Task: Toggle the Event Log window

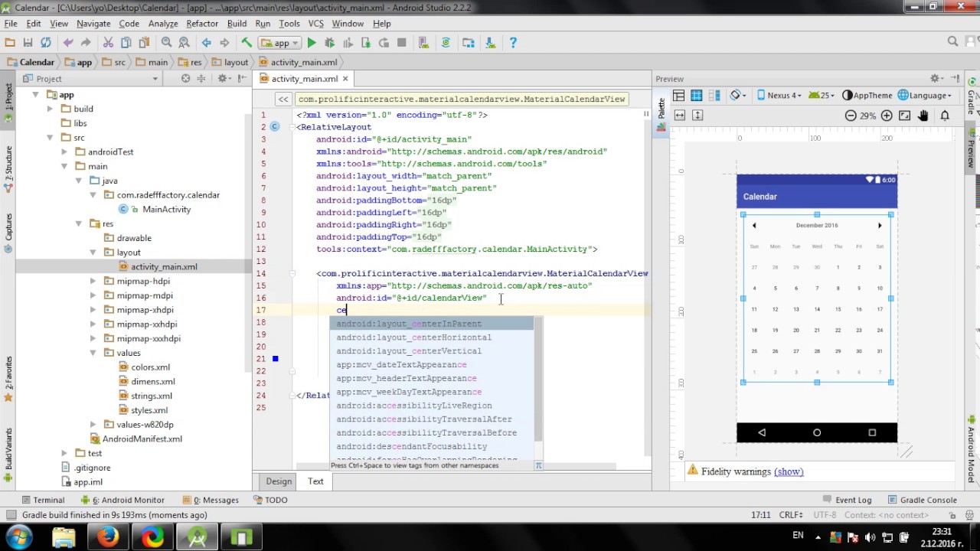Action: (847, 500)
